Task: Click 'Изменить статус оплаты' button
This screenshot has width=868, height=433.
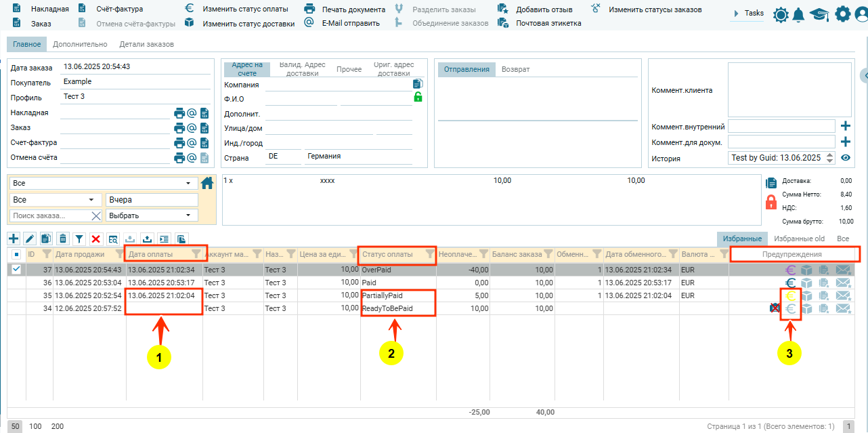Action: point(245,9)
